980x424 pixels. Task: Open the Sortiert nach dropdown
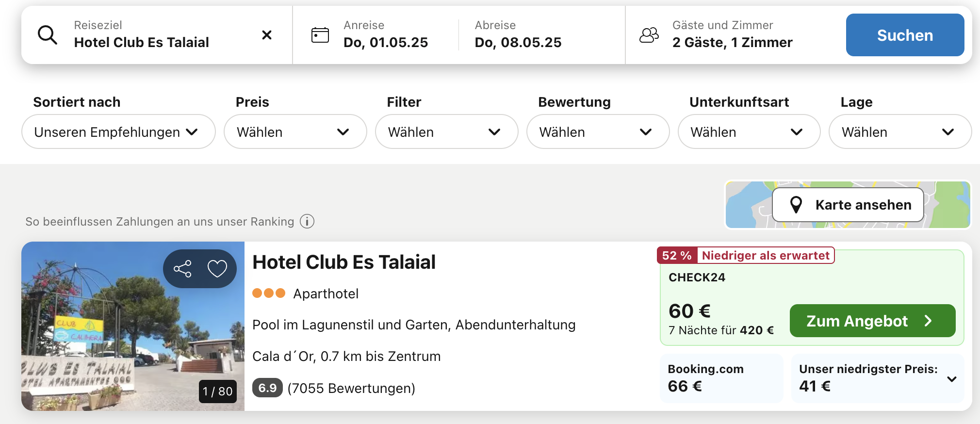coord(118,131)
